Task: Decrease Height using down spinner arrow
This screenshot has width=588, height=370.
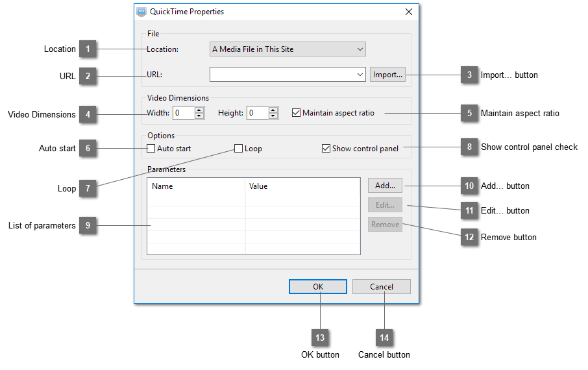Action: pyautogui.click(x=273, y=116)
